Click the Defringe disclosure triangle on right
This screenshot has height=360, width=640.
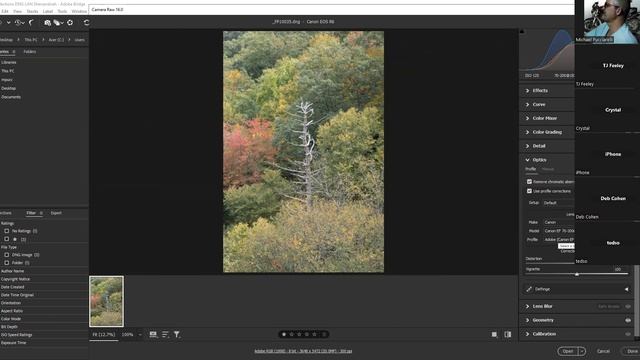coord(627,289)
